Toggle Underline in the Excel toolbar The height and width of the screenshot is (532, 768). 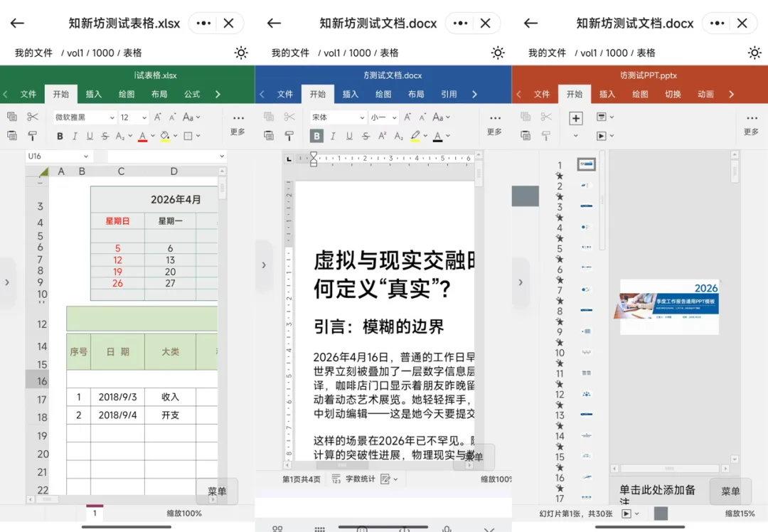pyautogui.click(x=90, y=136)
